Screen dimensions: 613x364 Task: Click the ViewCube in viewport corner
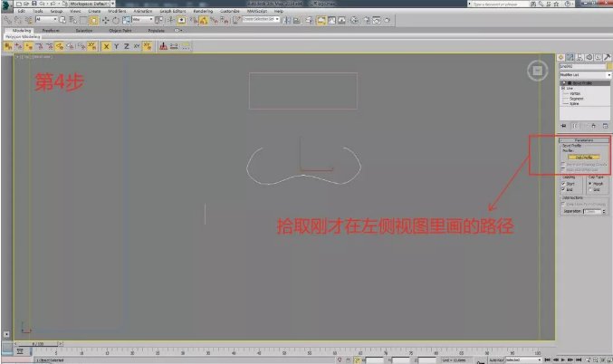coord(537,71)
